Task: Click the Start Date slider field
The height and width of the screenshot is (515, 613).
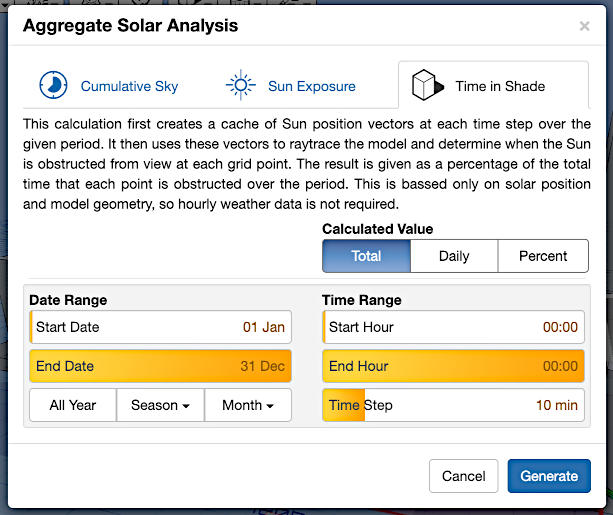Action: tap(160, 327)
